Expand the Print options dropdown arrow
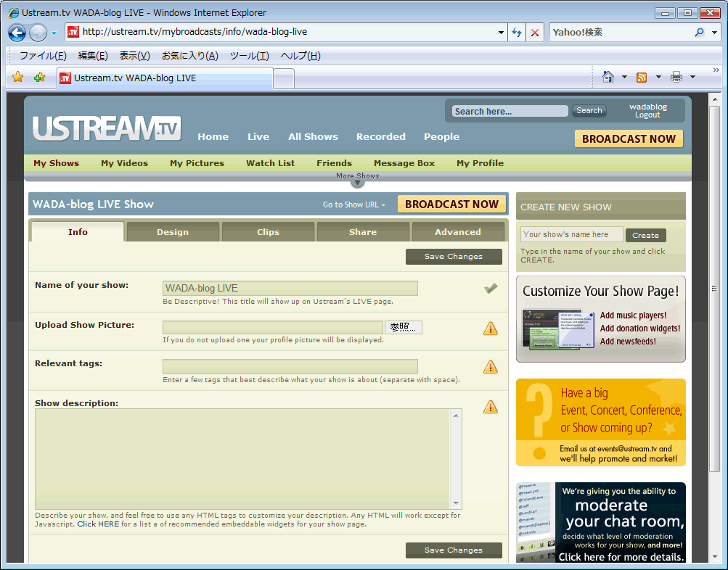Image resolution: width=728 pixels, height=570 pixels. 692,77
